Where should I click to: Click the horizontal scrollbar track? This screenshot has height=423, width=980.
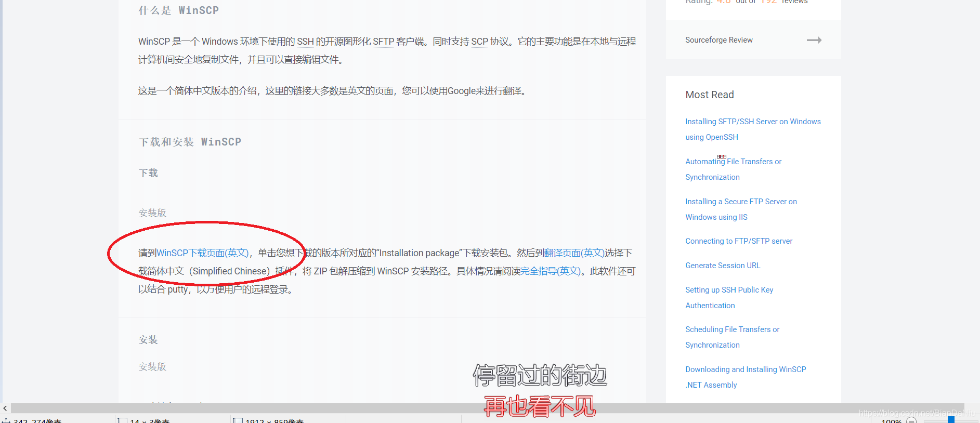[x=488, y=408]
